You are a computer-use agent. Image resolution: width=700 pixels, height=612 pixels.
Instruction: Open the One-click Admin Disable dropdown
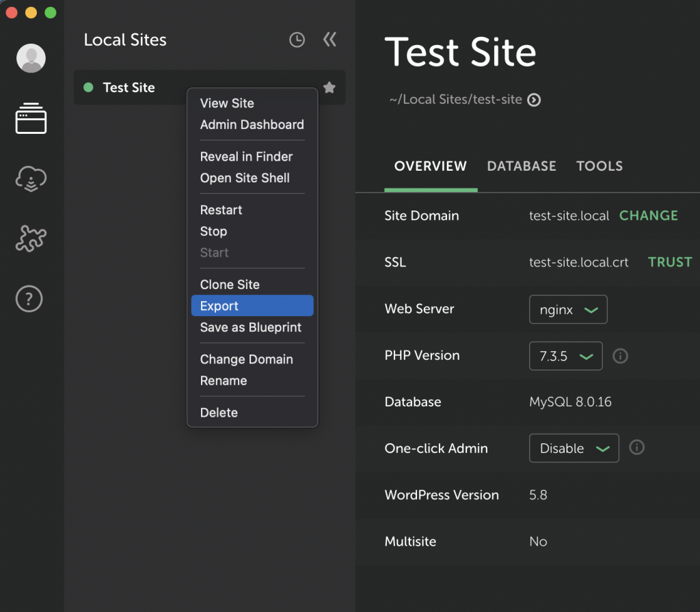[x=574, y=448]
